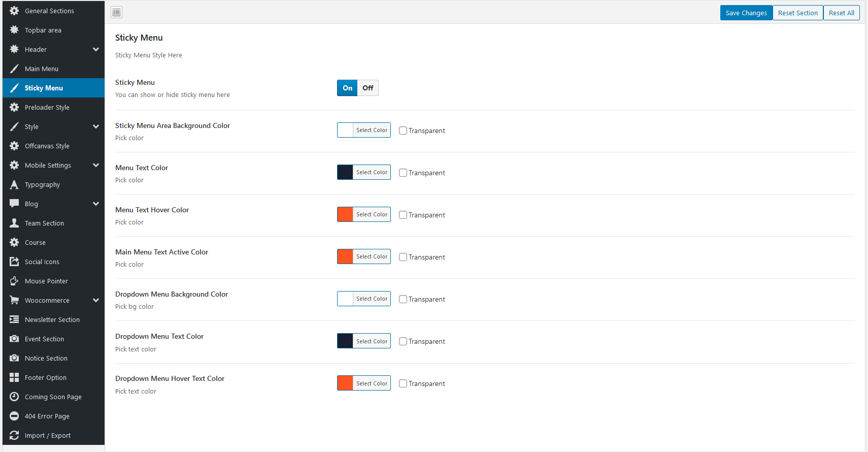Click the Coming Soon Page clock icon

[14, 397]
